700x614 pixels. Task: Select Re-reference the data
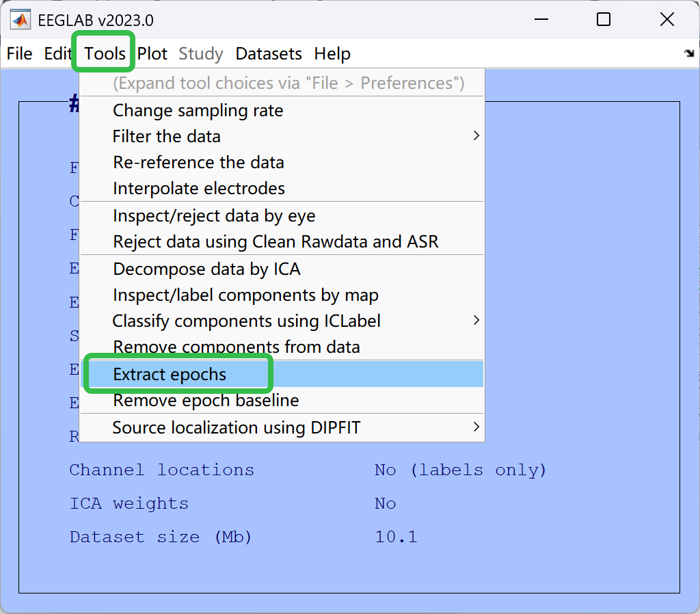[282, 162]
